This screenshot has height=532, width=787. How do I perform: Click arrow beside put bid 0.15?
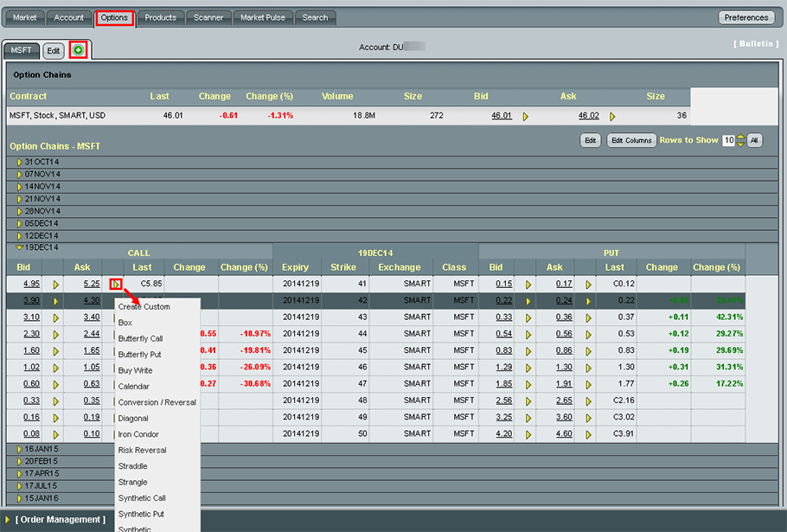click(528, 285)
